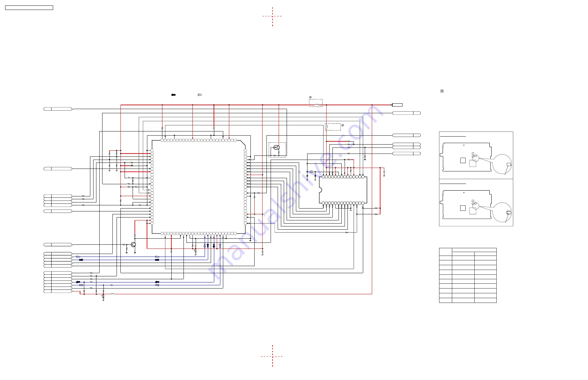Click the magnified circle callout in the upper board drawing
This screenshot has width=588, height=380.
point(502,164)
